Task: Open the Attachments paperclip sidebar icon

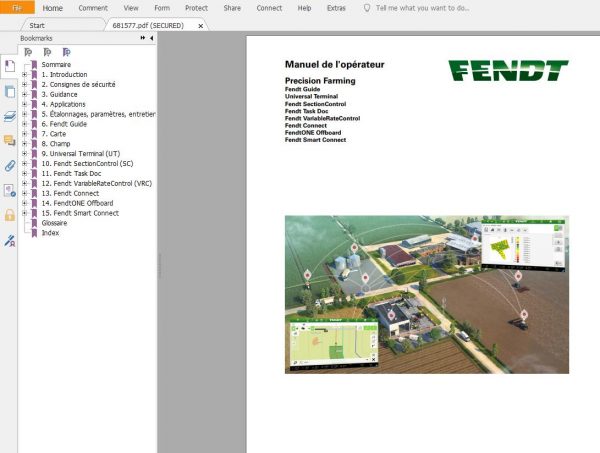Action: [x=10, y=166]
